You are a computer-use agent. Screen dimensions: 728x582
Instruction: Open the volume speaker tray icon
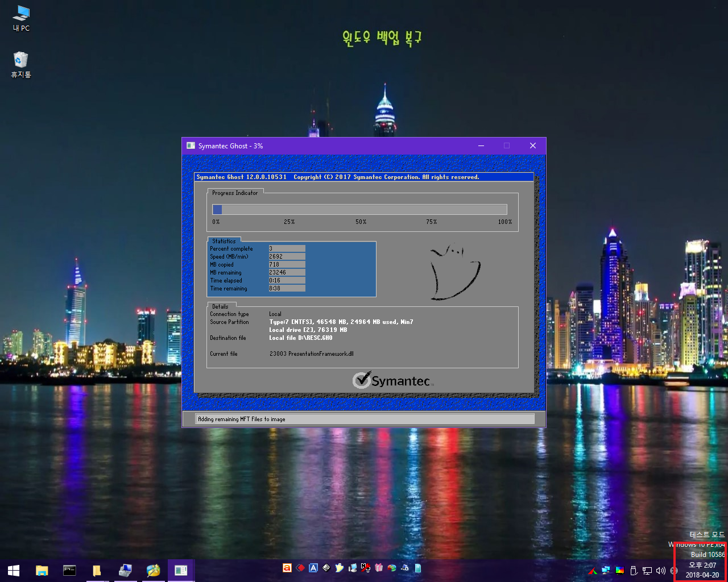coord(661,571)
